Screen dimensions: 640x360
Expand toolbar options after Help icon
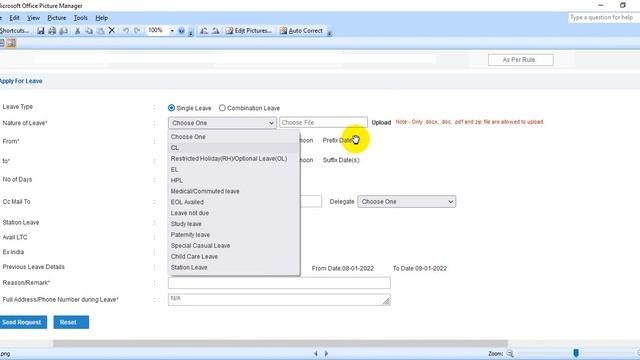click(191, 32)
